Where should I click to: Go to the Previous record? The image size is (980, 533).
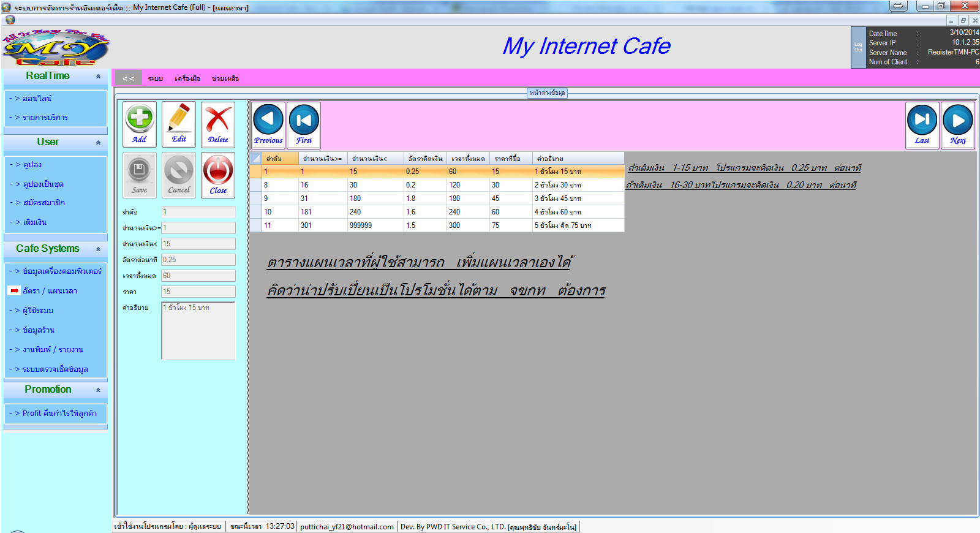[x=268, y=125]
